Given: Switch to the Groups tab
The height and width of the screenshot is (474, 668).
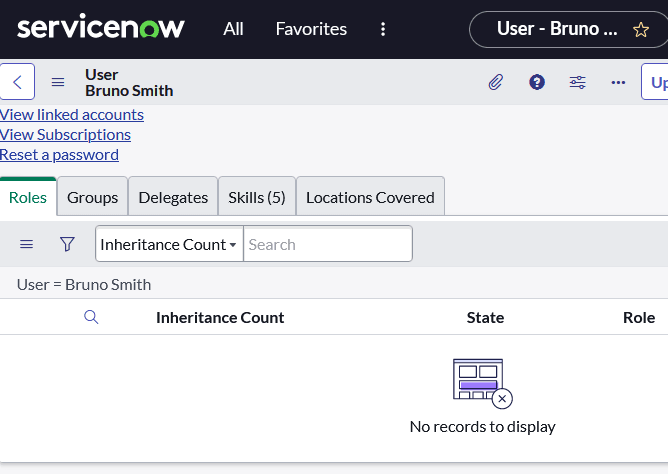Looking at the screenshot, I should point(92,197).
